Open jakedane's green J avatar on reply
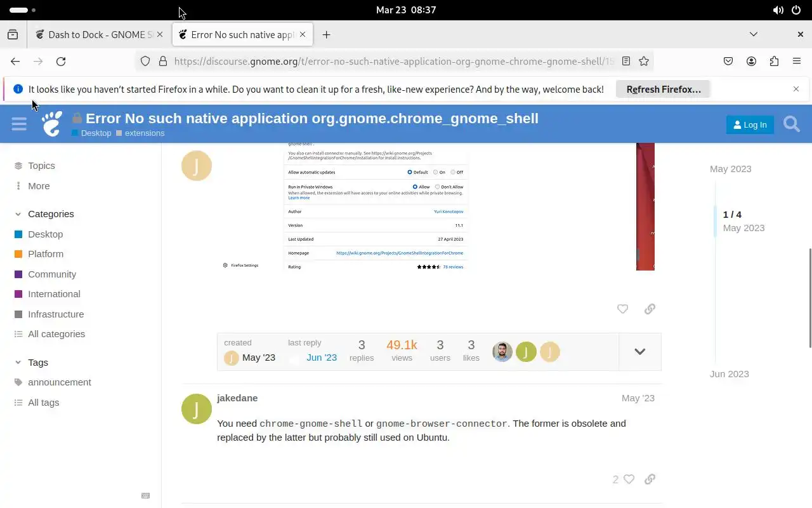The height and width of the screenshot is (508, 812). (197, 409)
